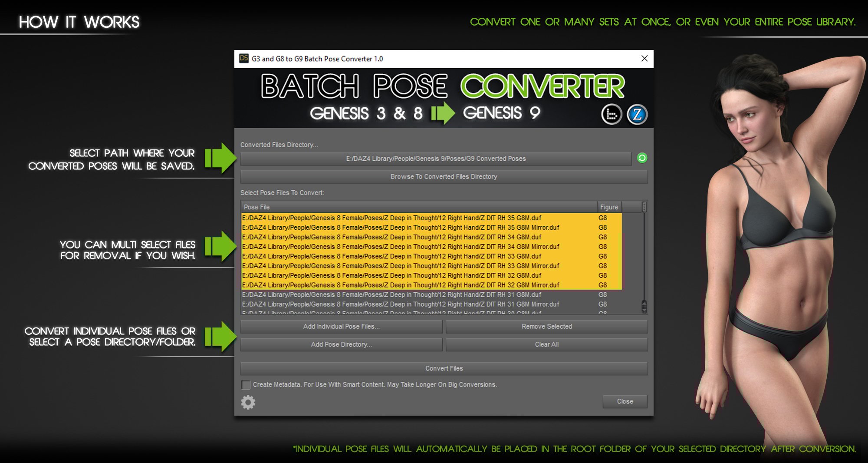868x463 pixels.
Task: Click the converted files directory path button
Action: [436, 159]
